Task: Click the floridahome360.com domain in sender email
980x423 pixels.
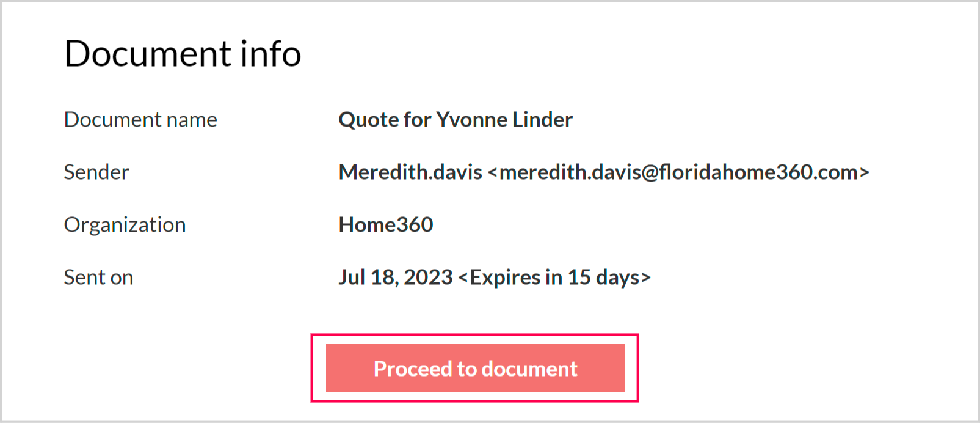Action: point(758,172)
